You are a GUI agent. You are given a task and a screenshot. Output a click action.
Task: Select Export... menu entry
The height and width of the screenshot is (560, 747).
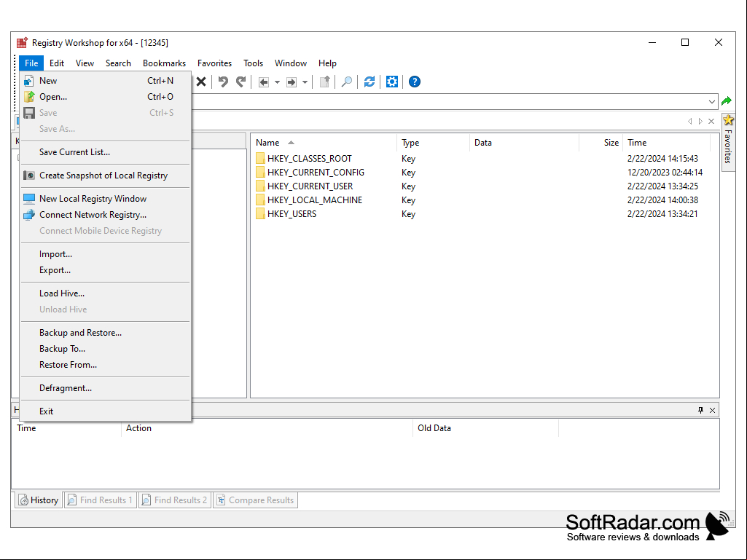[106, 270]
